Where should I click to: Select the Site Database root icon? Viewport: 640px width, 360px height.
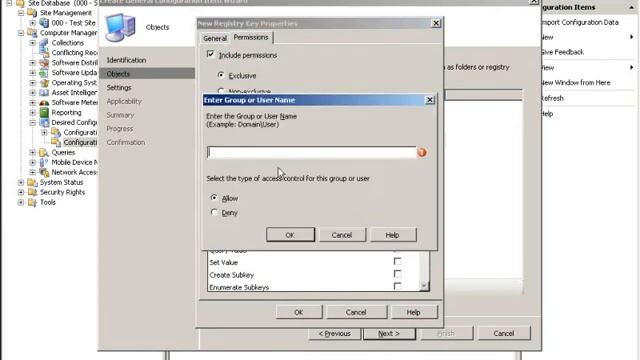click(20, 3)
